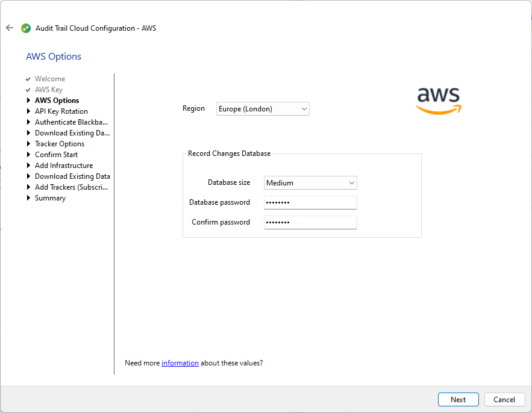Viewport: 532px width, 413px height.
Task: Click the Region label
Action: click(194, 108)
